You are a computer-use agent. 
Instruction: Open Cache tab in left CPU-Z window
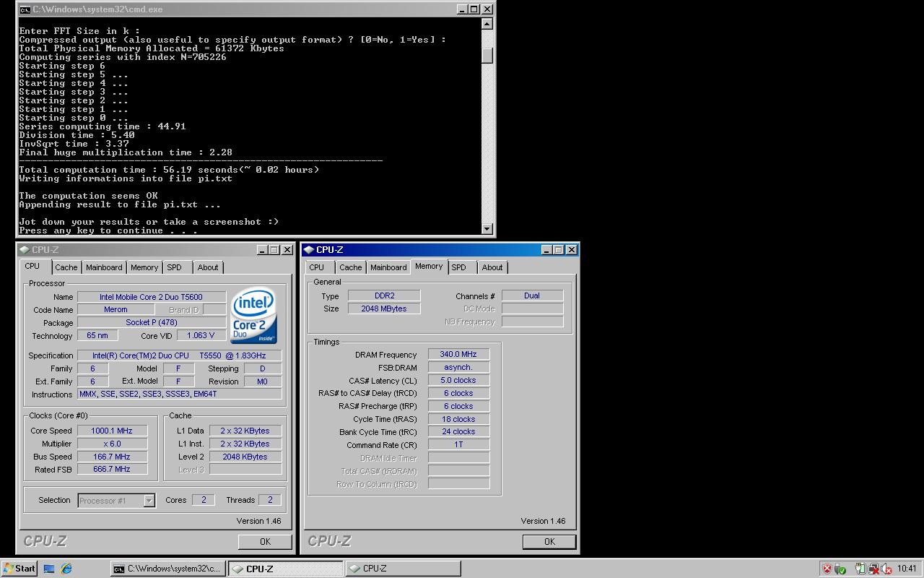66,267
